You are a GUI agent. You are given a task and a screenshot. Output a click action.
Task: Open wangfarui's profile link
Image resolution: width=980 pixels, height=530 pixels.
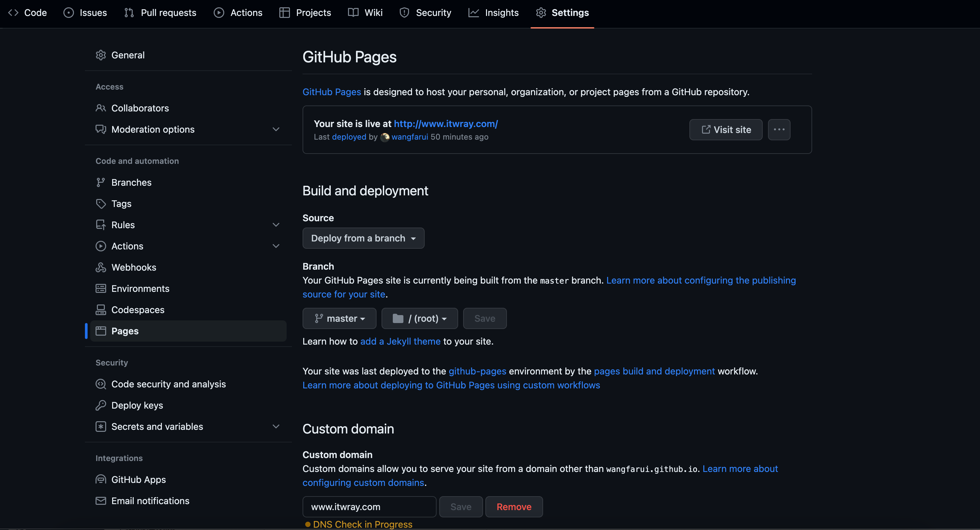coord(410,137)
